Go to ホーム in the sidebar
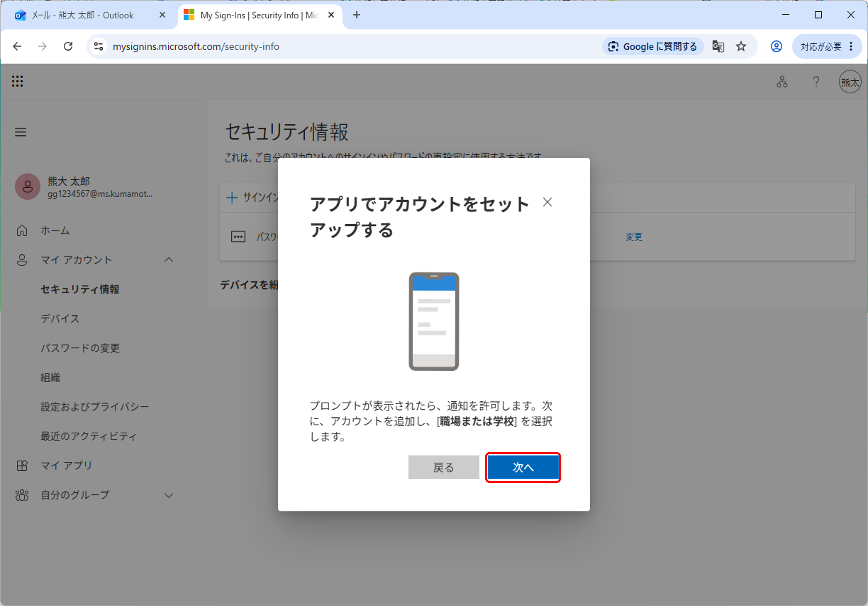The height and width of the screenshot is (606, 868). click(x=55, y=230)
